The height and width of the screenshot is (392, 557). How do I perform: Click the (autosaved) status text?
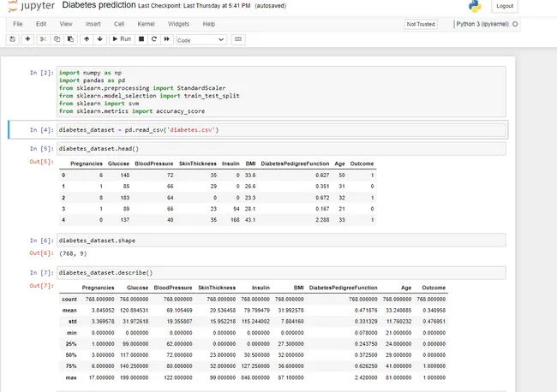click(270, 6)
